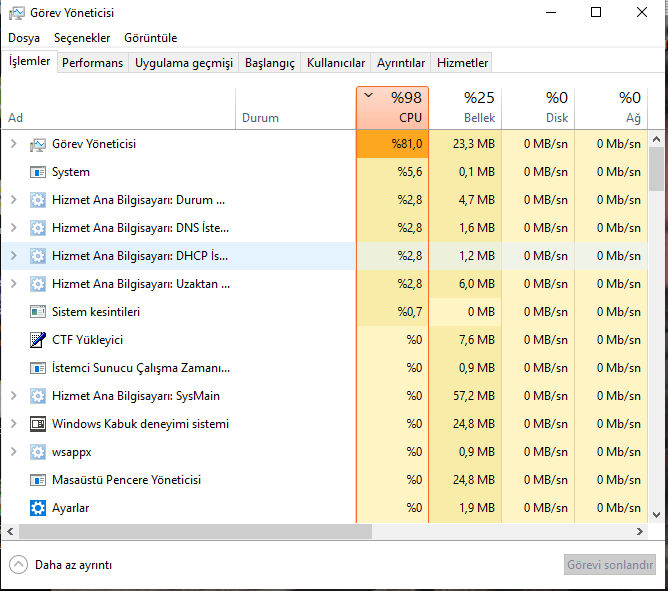This screenshot has width=668, height=591.
Task: Click the vertical scrollbar thumb
Action: [x=656, y=169]
